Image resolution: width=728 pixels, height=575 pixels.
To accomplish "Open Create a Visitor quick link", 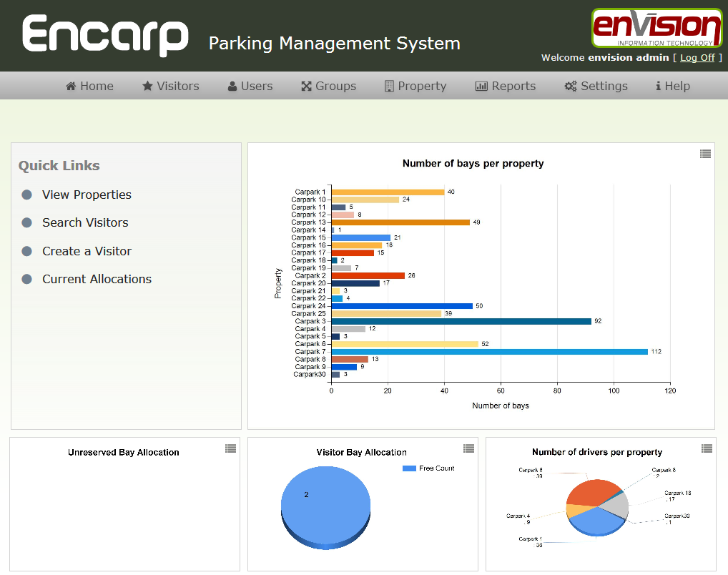I will click(87, 251).
